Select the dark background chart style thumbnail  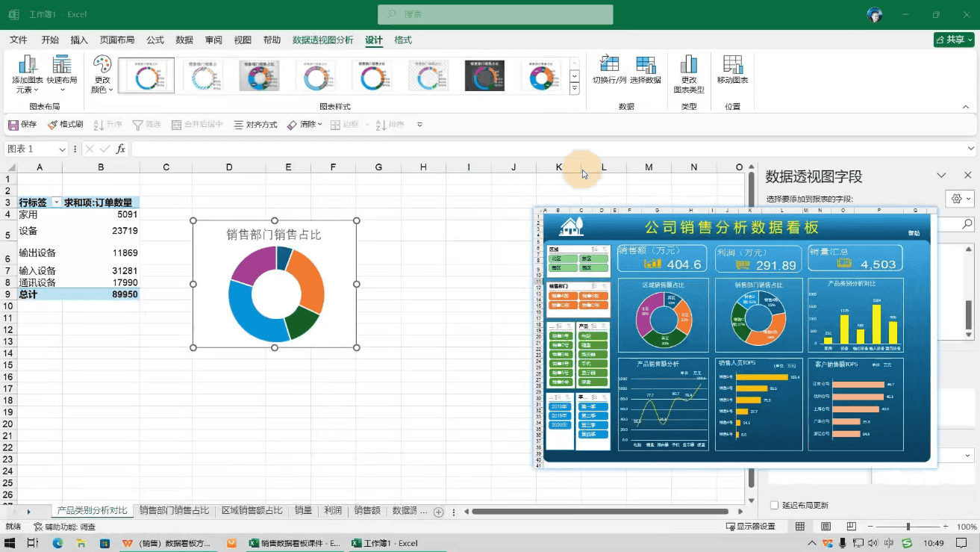[484, 75]
